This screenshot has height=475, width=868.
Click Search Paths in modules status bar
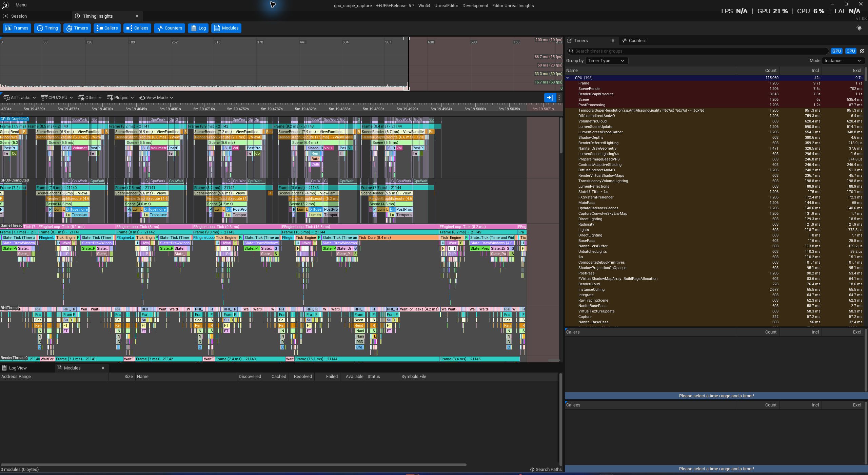pos(546,470)
